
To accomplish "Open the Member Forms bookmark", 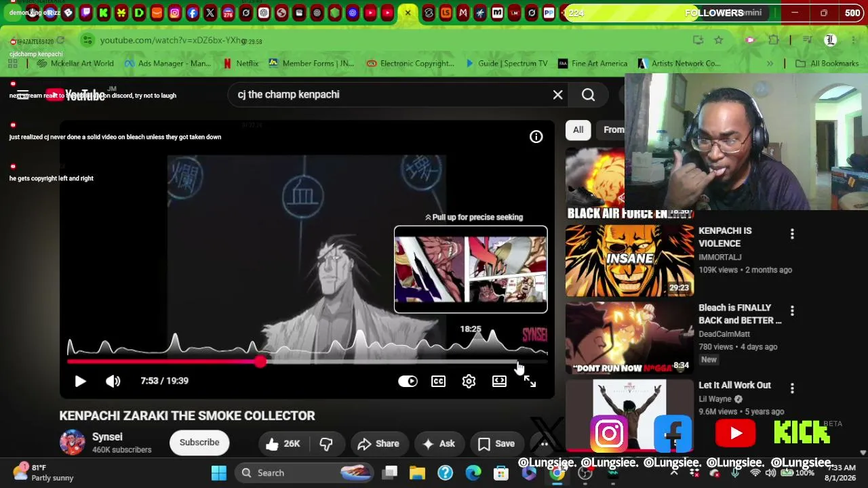I will click(311, 64).
